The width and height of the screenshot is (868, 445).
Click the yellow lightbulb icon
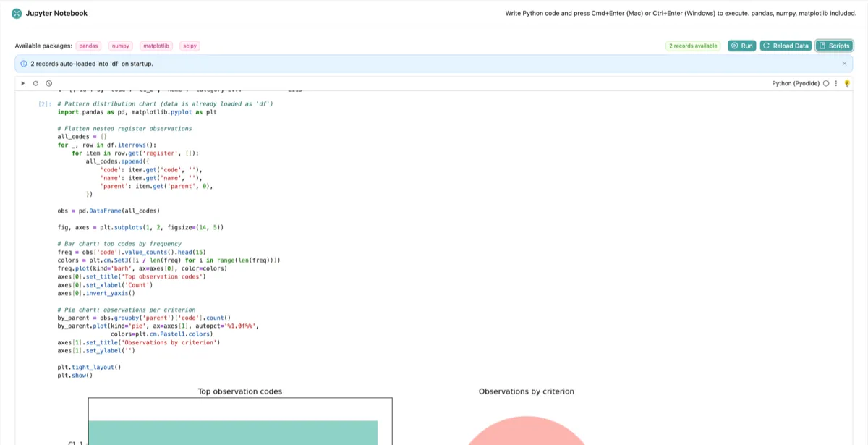coord(847,83)
